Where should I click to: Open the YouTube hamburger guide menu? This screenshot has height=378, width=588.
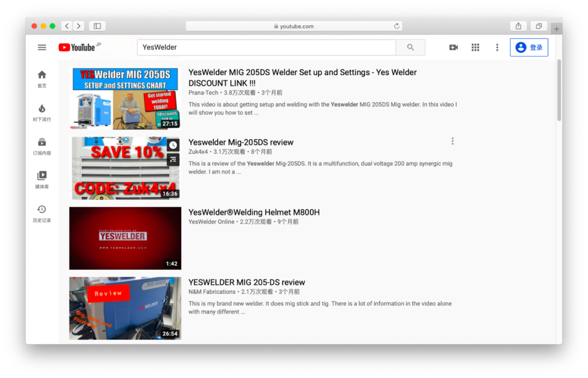click(42, 47)
